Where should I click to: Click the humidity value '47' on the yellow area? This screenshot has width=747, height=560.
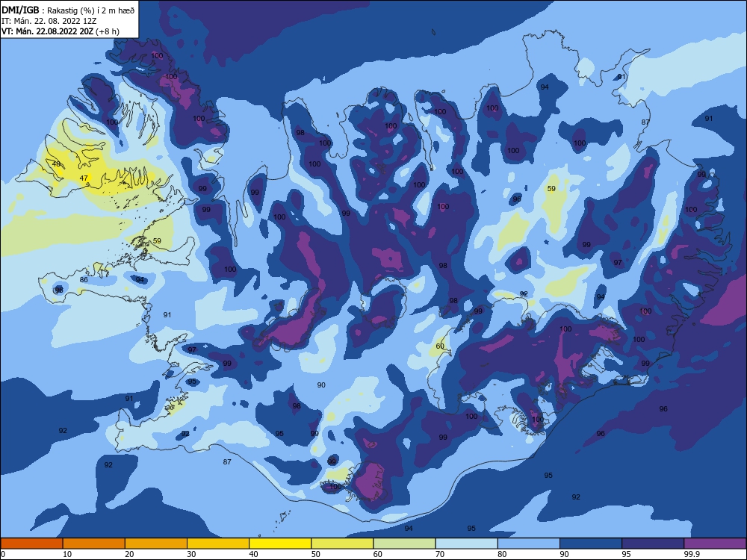click(84, 178)
